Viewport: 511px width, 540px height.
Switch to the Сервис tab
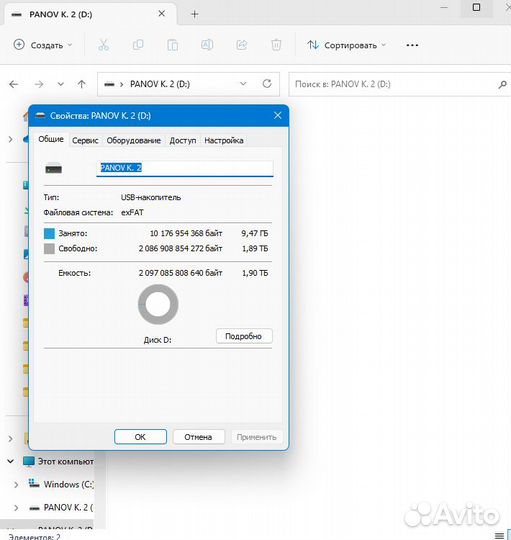85,141
